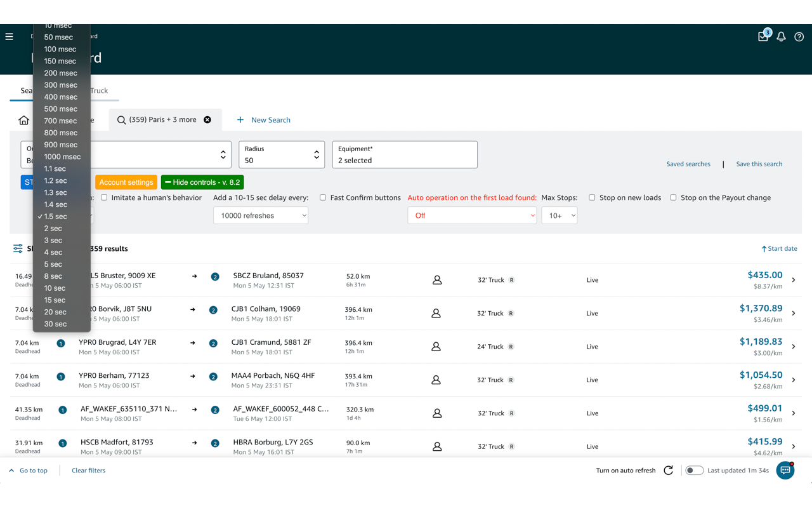This screenshot has width=812, height=508.
Task: Open the Saved searches link
Action: 688,164
